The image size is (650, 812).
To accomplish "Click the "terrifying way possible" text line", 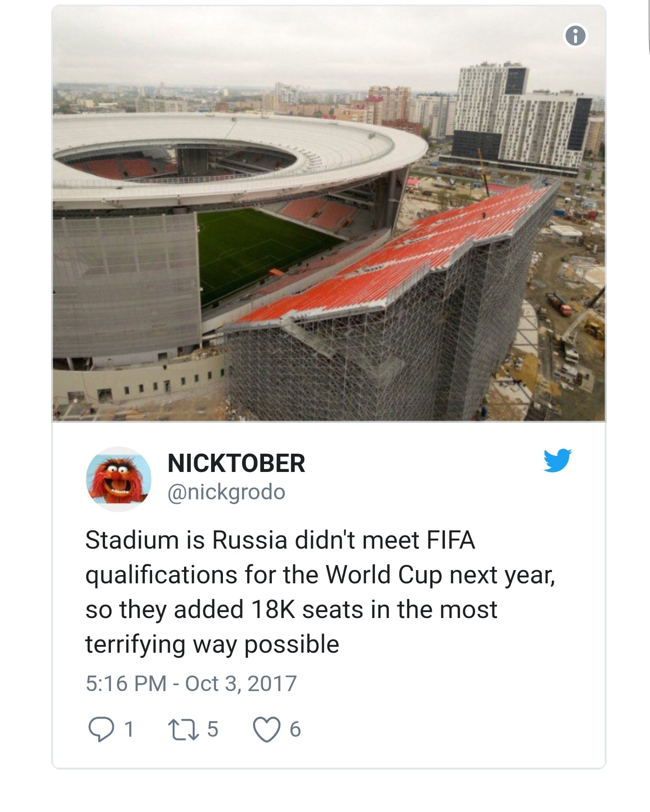I will 212,644.
